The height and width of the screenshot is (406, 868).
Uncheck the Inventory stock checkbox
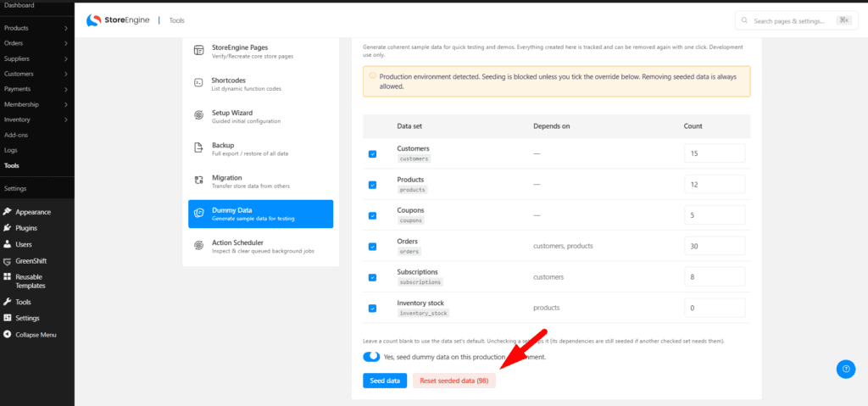click(373, 309)
